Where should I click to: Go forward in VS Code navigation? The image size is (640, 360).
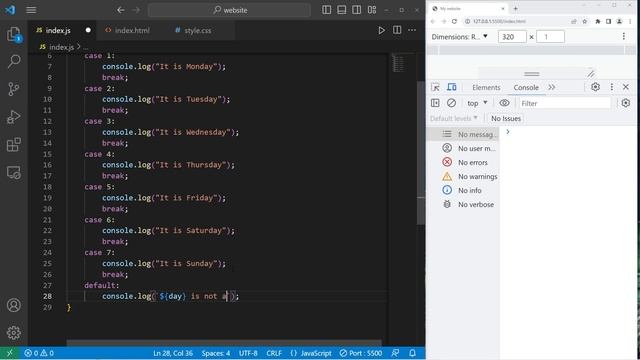click(x=136, y=10)
